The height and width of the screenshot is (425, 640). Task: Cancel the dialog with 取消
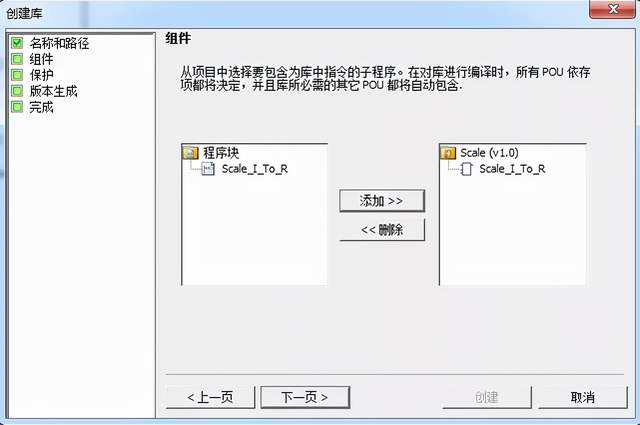(x=582, y=397)
